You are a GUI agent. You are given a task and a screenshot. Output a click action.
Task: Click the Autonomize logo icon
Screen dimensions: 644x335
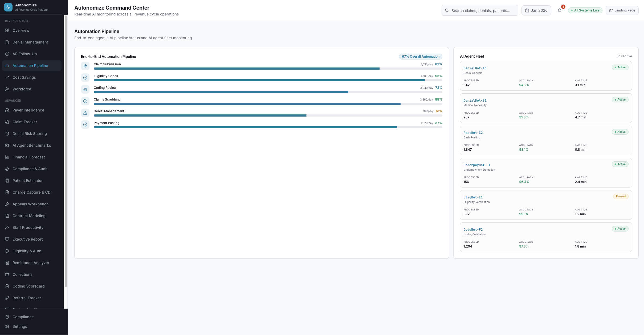point(8,7)
